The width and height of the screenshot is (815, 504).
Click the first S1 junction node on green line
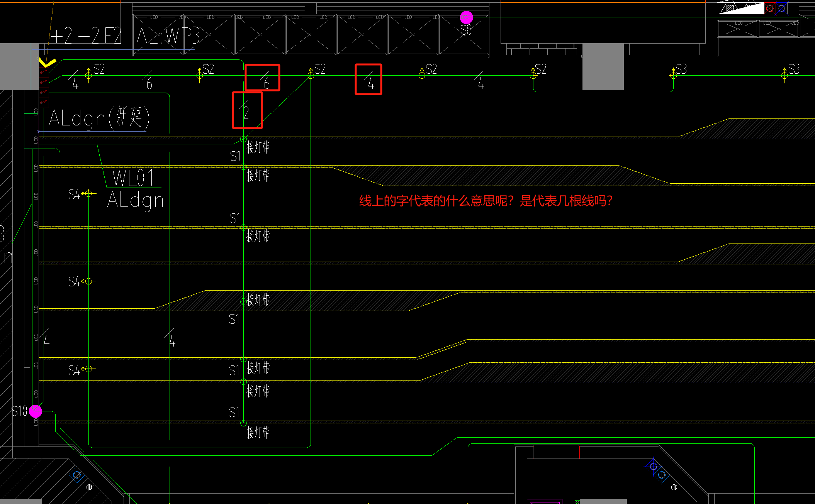(x=243, y=139)
